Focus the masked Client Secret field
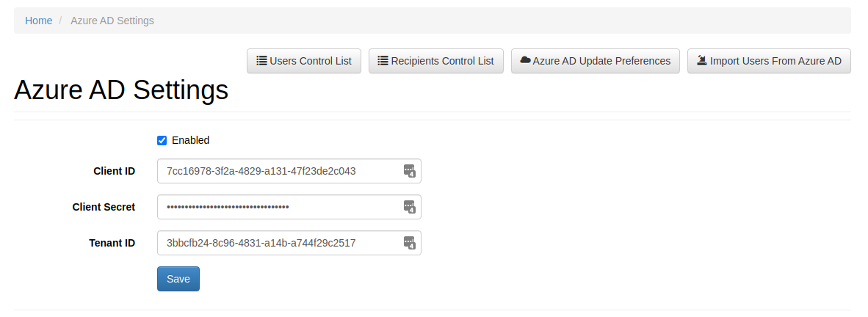Viewport: 868px width, 317px height. tap(289, 207)
